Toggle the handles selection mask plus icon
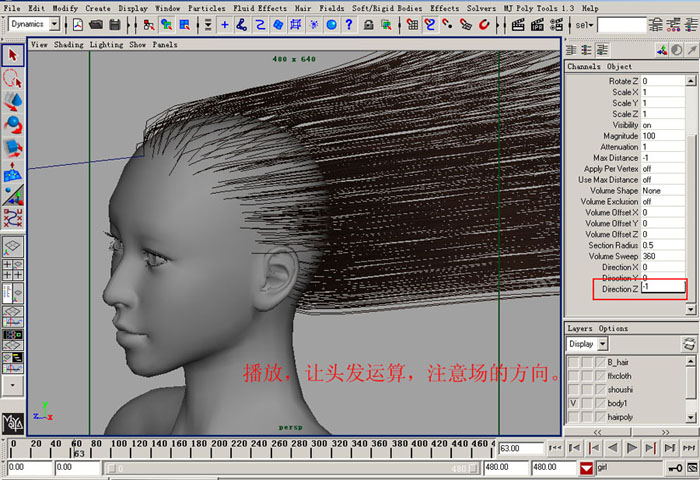 [225, 25]
